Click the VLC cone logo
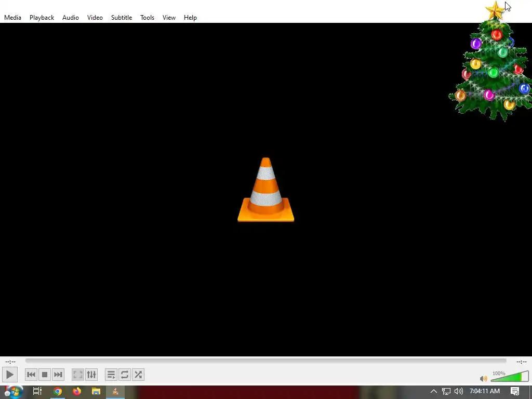Image resolution: width=532 pixels, height=399 pixels. point(265,190)
